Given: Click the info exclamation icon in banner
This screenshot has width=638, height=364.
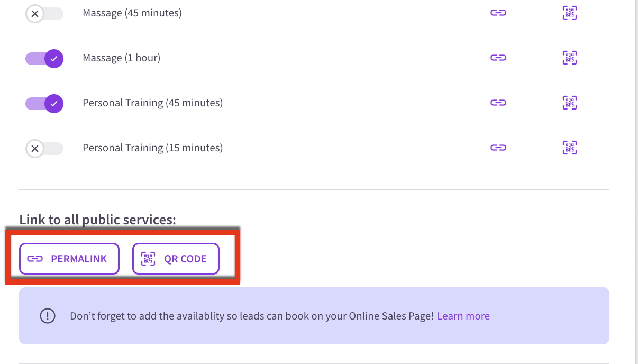Looking at the screenshot, I should 48,316.
